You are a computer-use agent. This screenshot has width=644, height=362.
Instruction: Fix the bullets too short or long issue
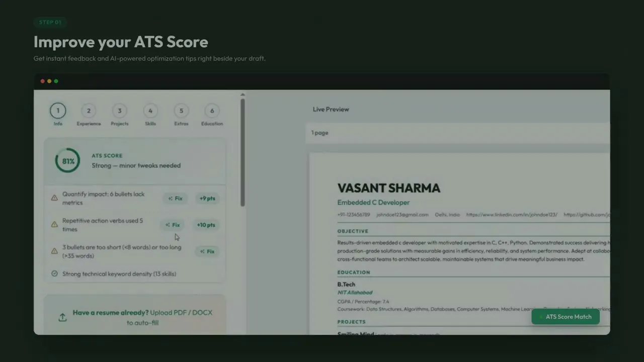click(x=207, y=251)
